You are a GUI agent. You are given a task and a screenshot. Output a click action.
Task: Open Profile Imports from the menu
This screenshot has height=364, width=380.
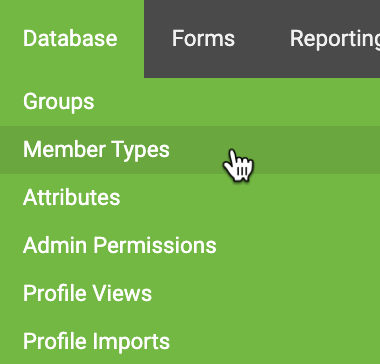point(190,341)
